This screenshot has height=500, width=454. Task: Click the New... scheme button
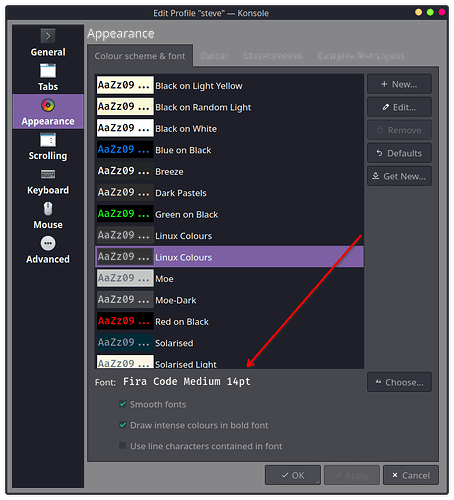click(x=399, y=84)
